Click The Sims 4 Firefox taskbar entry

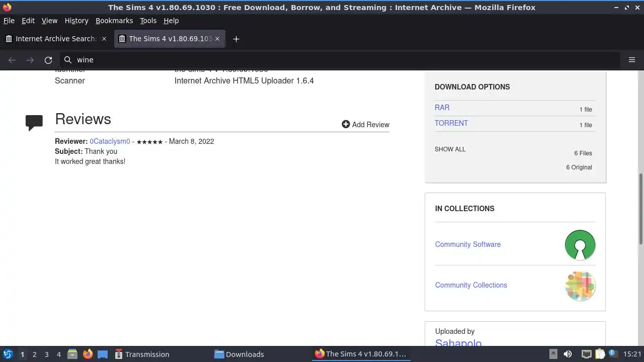[360, 354]
